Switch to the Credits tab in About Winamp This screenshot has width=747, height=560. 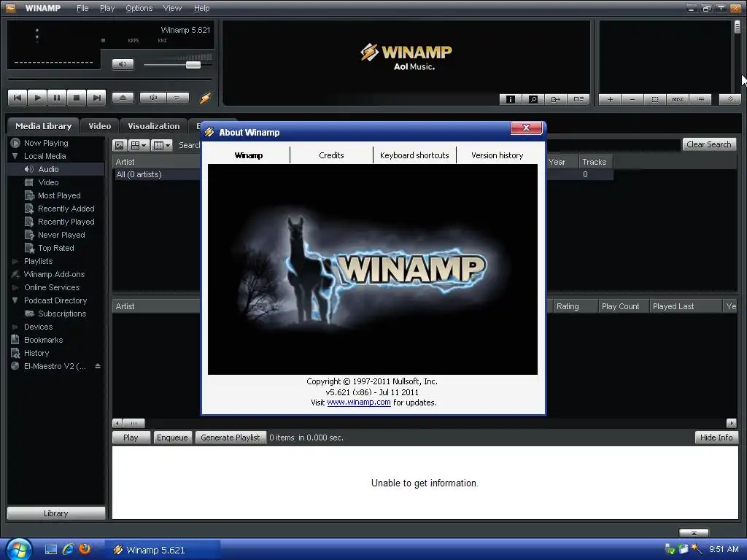331,155
